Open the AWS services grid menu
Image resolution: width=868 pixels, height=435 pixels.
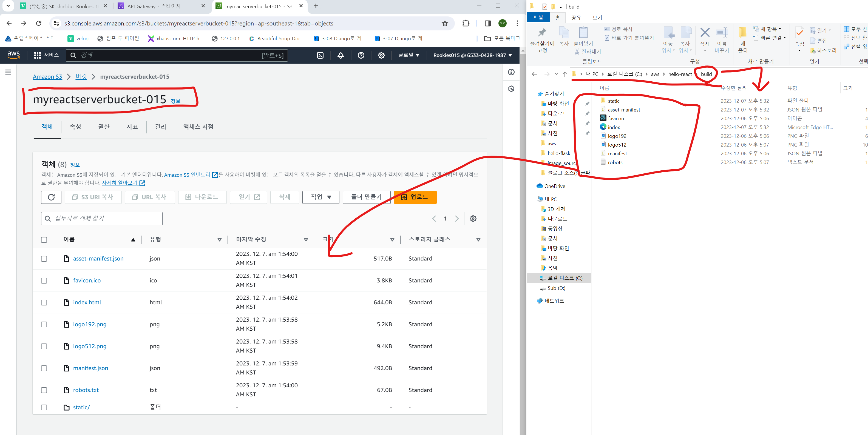point(37,55)
